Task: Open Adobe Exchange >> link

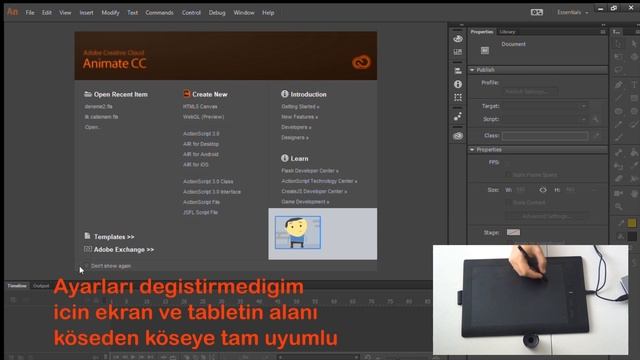Action: click(x=124, y=249)
